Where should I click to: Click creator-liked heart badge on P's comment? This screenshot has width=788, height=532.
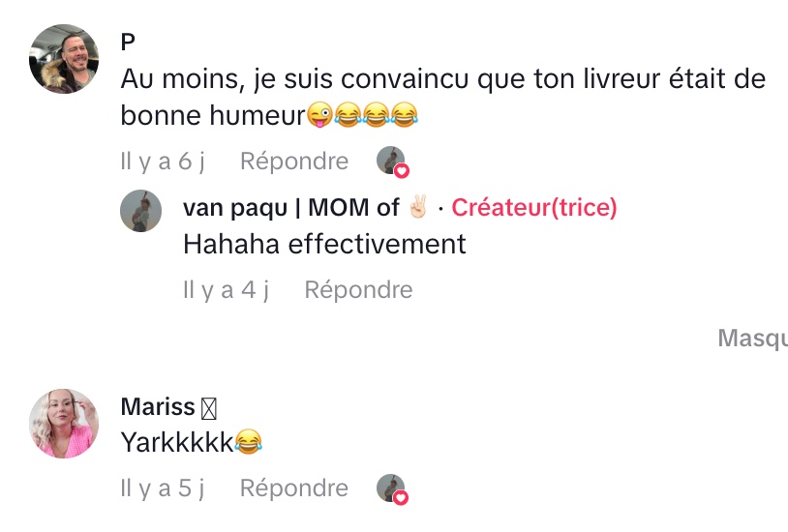pyautogui.click(x=392, y=162)
